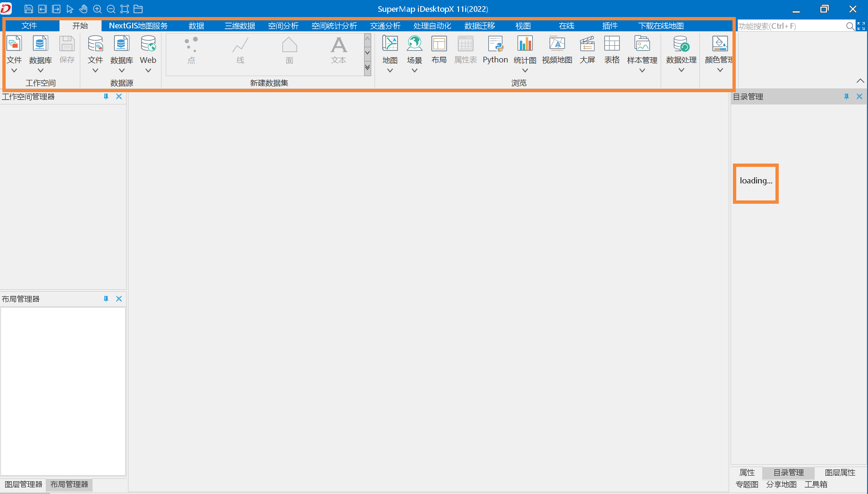Pin the 布局管理器 panel
The image size is (868, 494).
pos(106,299)
